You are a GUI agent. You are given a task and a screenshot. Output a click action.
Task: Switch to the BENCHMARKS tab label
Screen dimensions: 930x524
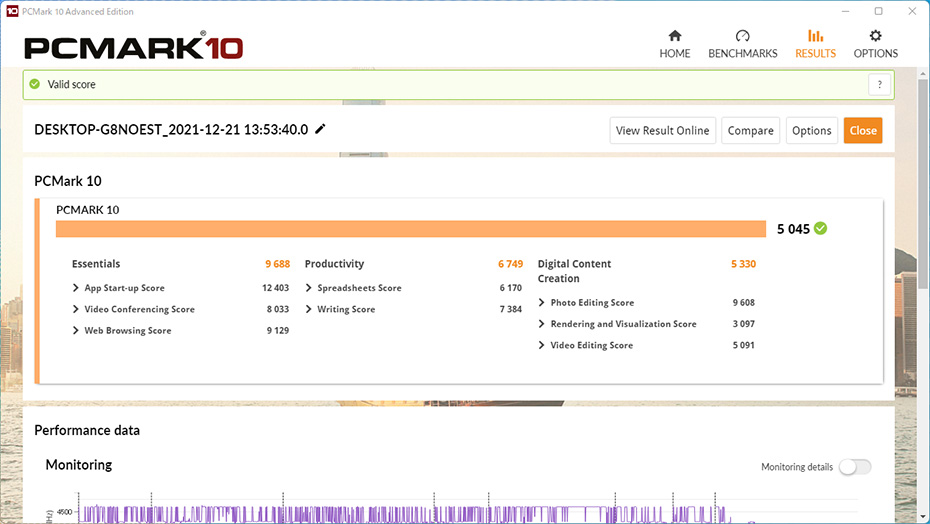tap(743, 53)
